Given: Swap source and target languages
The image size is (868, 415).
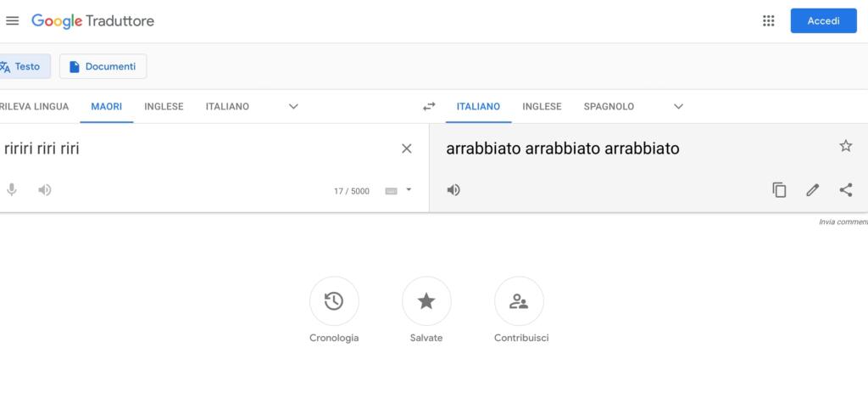Looking at the screenshot, I should (429, 107).
